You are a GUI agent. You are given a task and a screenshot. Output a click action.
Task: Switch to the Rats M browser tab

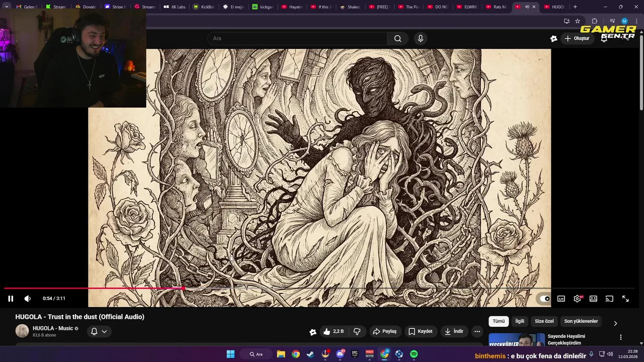(x=497, y=7)
